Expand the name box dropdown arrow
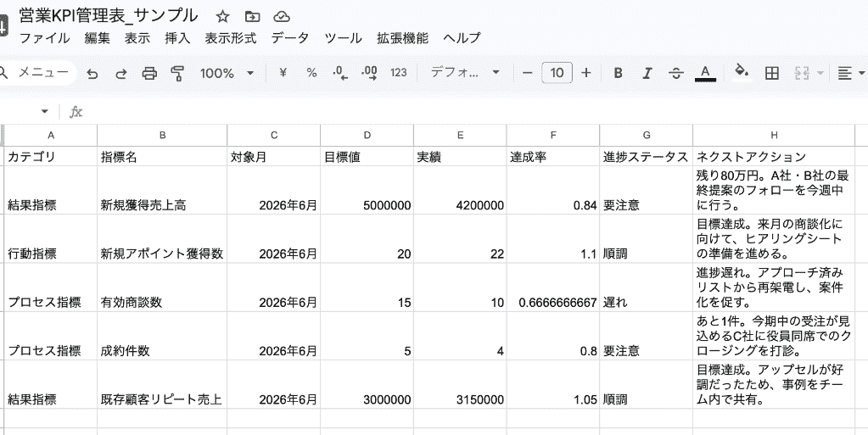This screenshot has width=868, height=435. 45,112
